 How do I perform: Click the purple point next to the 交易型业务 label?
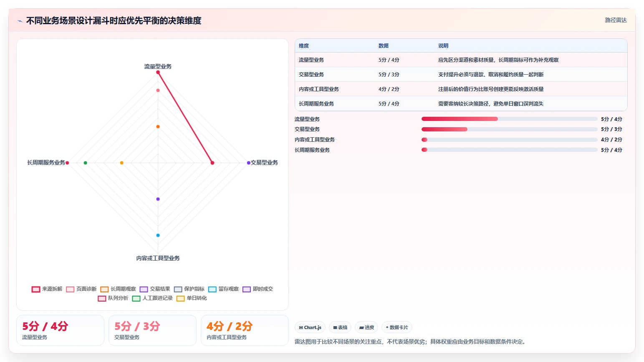click(x=248, y=163)
